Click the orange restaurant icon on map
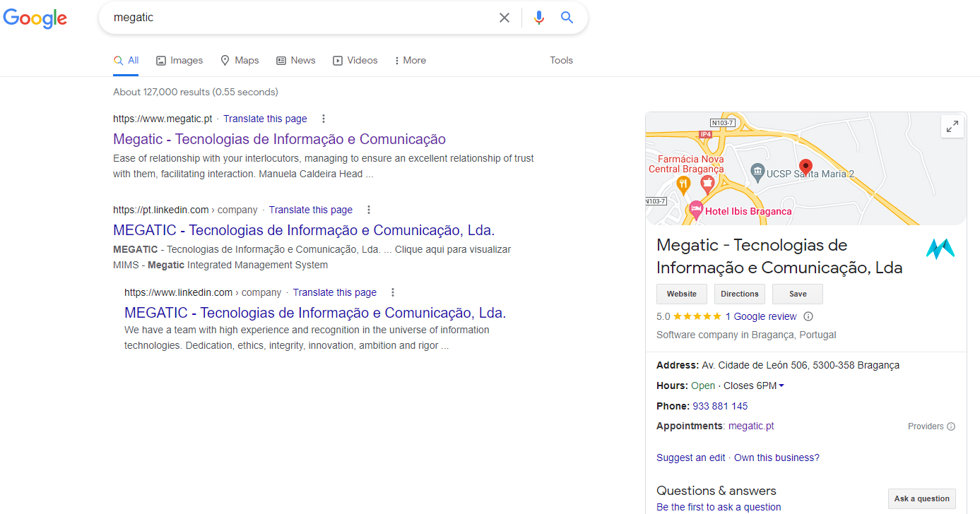Screen dimensions: 980x514 [x=683, y=185]
